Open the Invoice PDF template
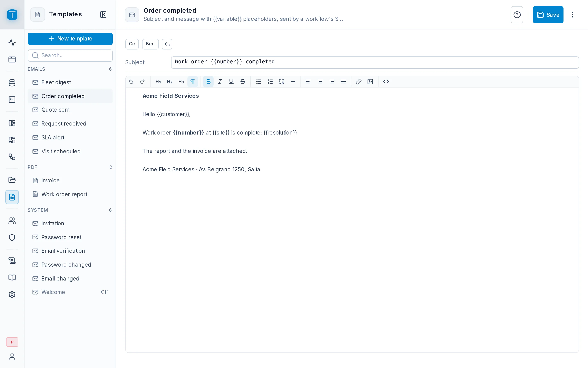Screen dimensions: 588x368 coord(70,180)
